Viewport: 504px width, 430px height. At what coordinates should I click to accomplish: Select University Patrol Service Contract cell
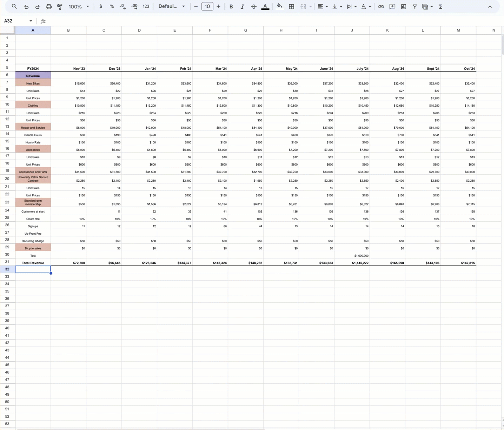point(33,179)
